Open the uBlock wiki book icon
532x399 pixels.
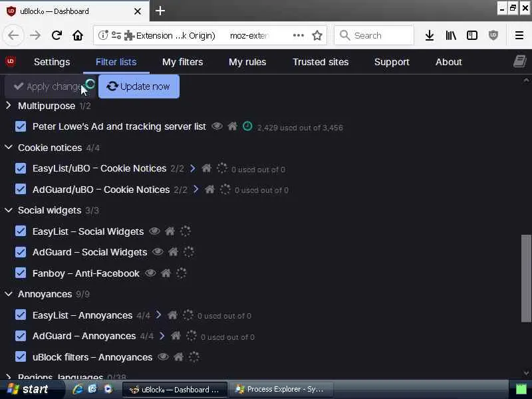[519, 61]
